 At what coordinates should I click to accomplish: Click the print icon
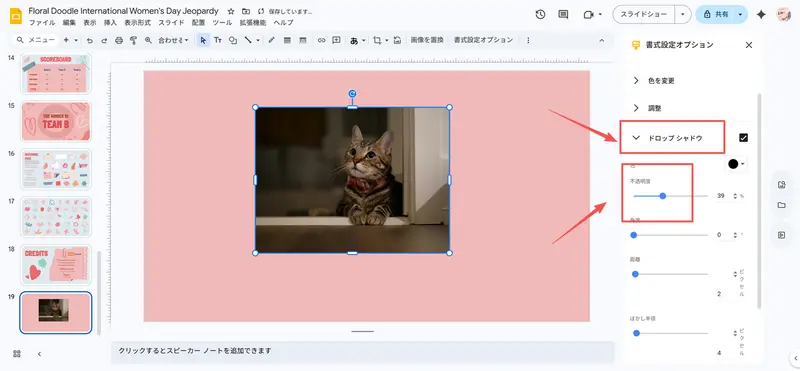pyautogui.click(x=119, y=40)
